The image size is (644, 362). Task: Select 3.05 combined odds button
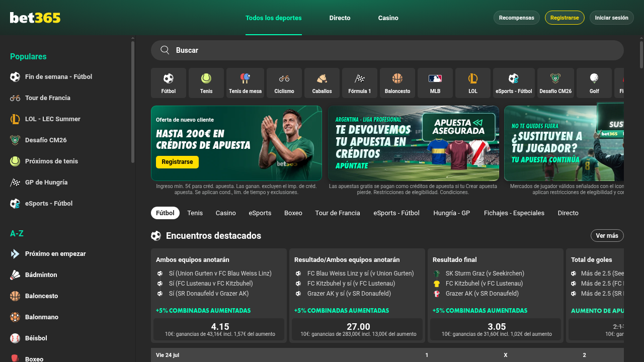497,329
